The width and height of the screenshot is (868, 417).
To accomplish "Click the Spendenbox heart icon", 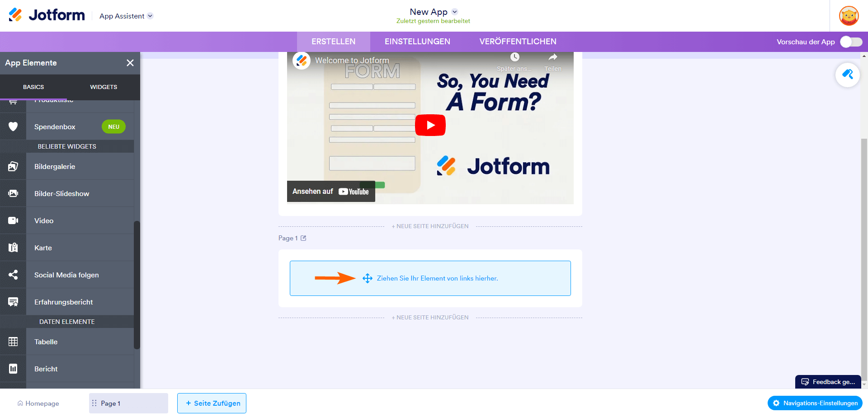I will pyautogui.click(x=13, y=127).
